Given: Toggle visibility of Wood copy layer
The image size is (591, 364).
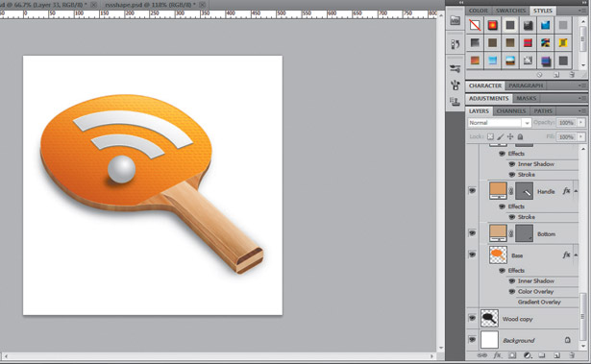Looking at the screenshot, I should [472, 319].
